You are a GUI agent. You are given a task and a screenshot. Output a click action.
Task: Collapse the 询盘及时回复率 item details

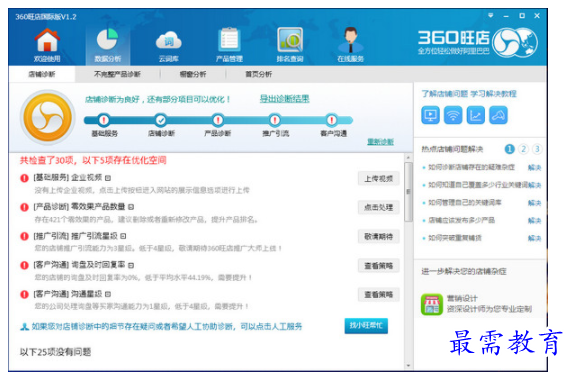[x=131, y=265]
